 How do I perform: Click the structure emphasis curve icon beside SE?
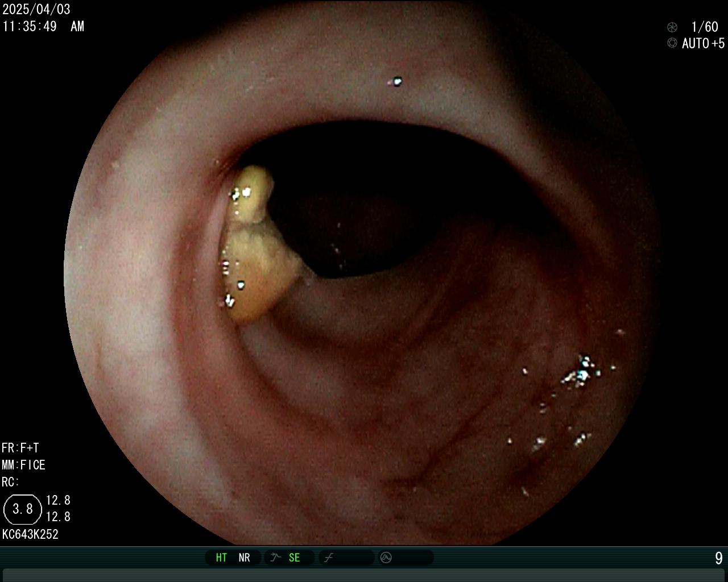coord(276,558)
